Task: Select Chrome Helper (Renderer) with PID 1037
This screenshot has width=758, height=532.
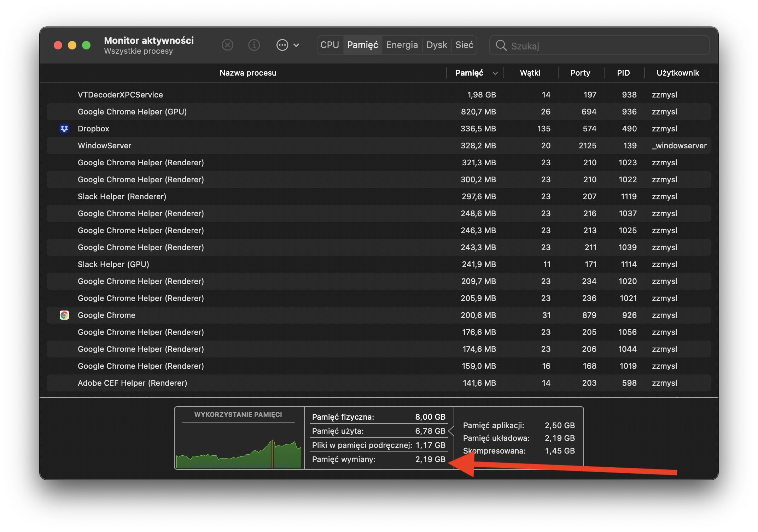Action: pyautogui.click(x=379, y=213)
